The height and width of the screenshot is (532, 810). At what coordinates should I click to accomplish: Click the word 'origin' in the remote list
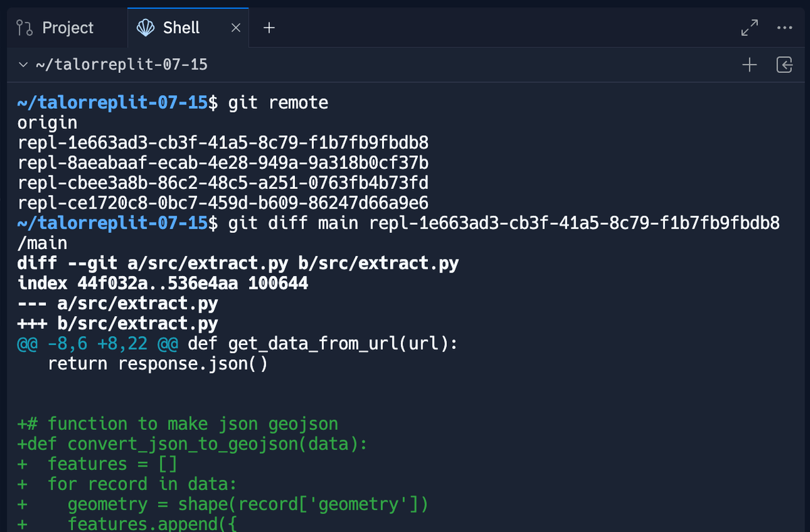(46, 122)
